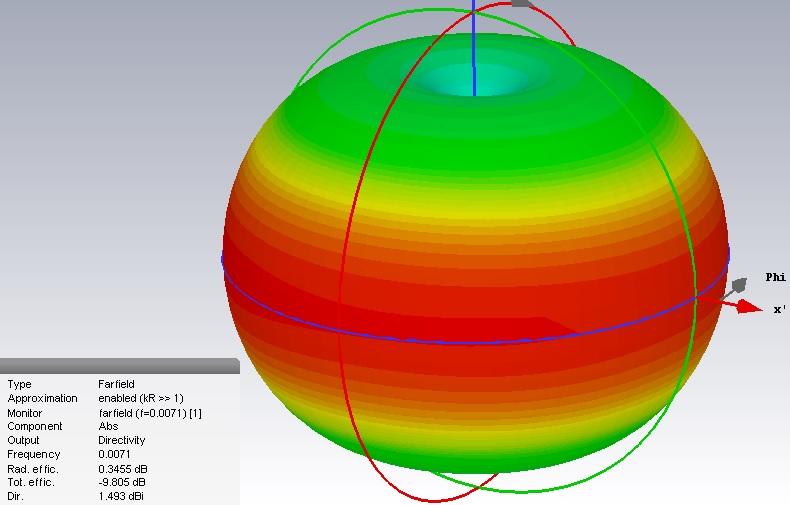Click the Output "Directivity" value
Image resolution: width=790 pixels, height=505 pixels.
[121, 440]
